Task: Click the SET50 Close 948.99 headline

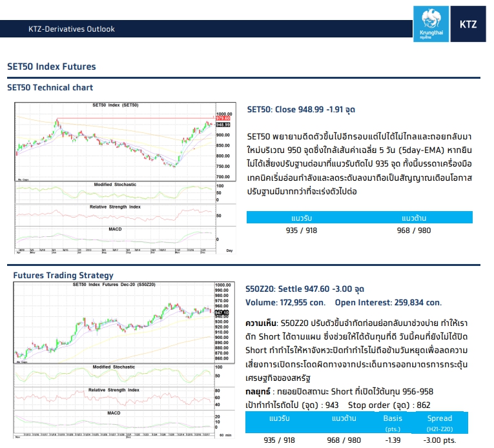Action: (x=301, y=109)
